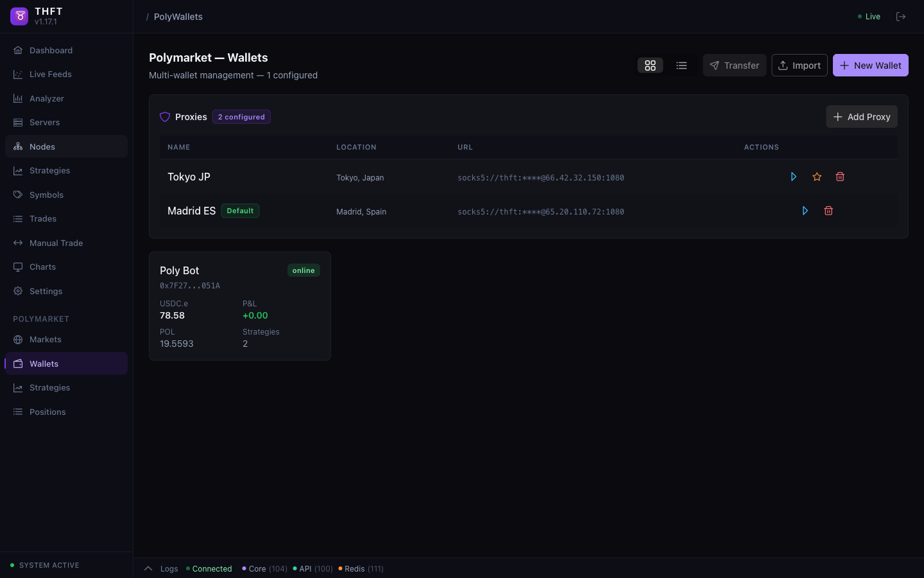Click the Proxies shield icon
This screenshot has width=924, height=578.
coord(165,117)
